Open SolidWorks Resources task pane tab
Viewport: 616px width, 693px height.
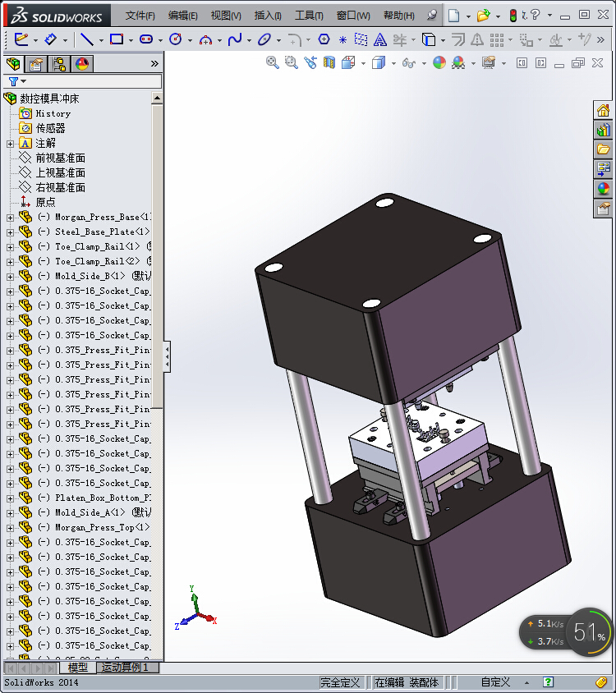[603, 110]
